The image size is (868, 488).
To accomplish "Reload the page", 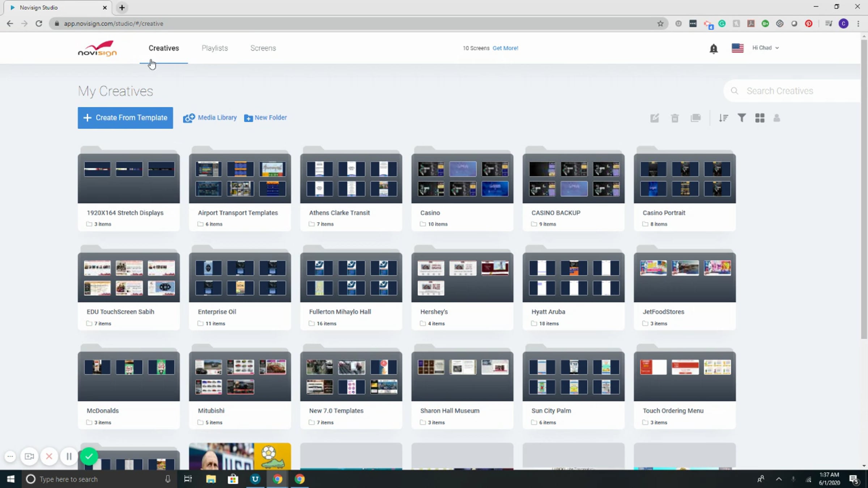I will pyautogui.click(x=39, y=23).
